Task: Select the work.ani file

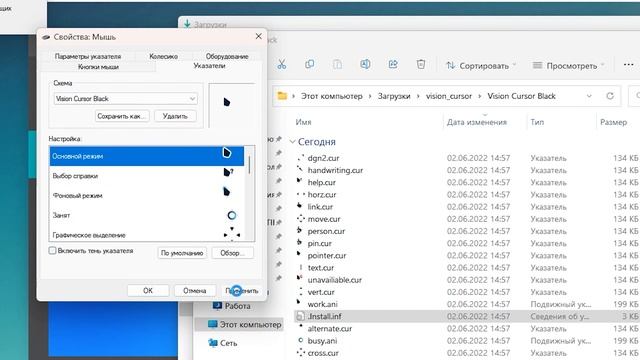Action: pyautogui.click(x=322, y=304)
